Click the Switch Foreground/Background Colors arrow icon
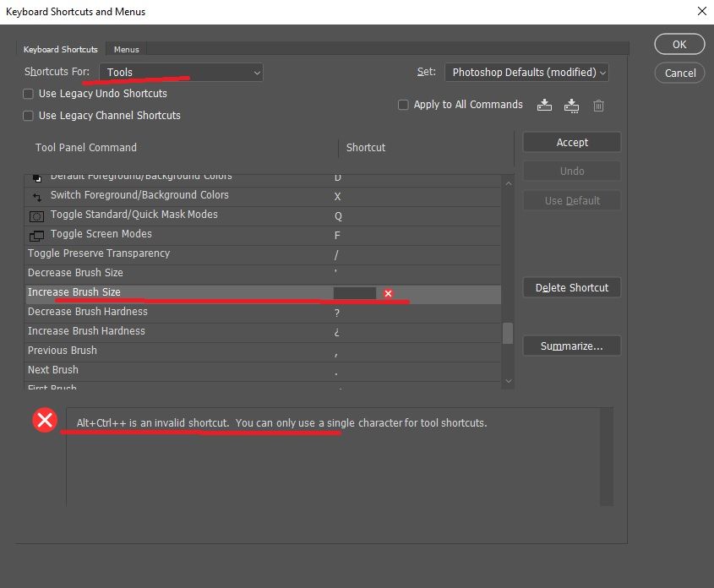This screenshot has height=588, width=714. click(35, 196)
